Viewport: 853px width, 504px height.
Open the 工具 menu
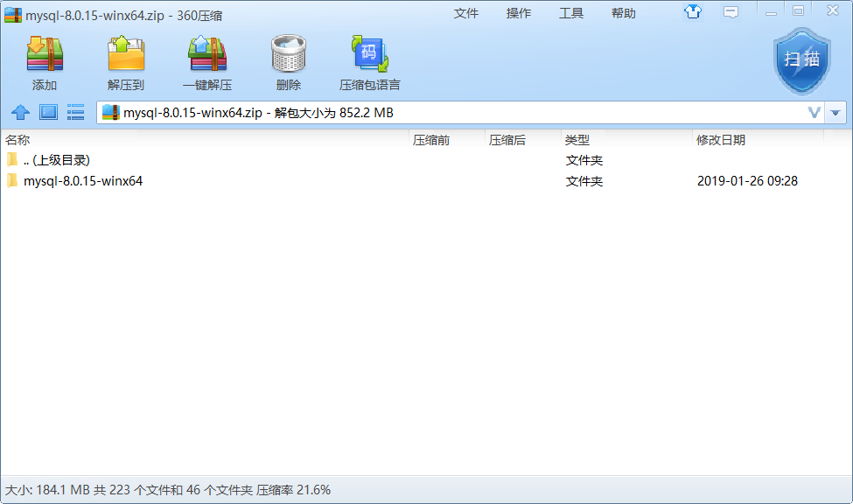[570, 13]
